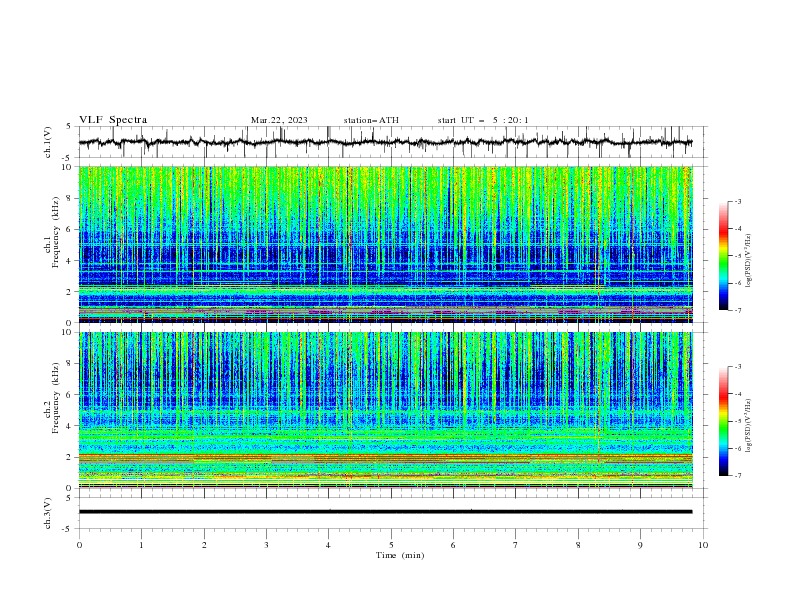Select the date label "Mar.22, 2023"
The image size is (792, 612).
coord(279,120)
